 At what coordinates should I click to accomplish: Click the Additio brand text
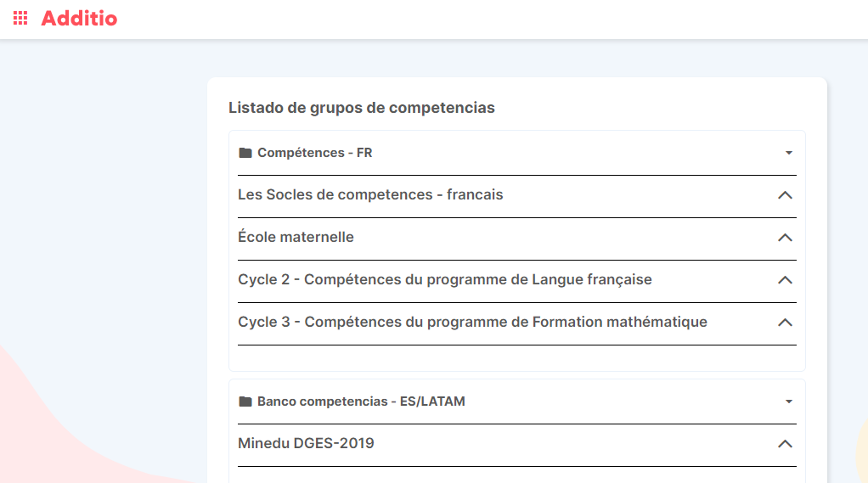click(79, 18)
